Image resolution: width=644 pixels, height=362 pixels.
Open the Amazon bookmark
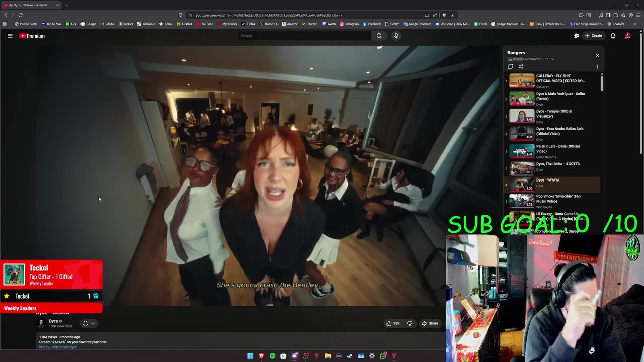tap(290, 24)
